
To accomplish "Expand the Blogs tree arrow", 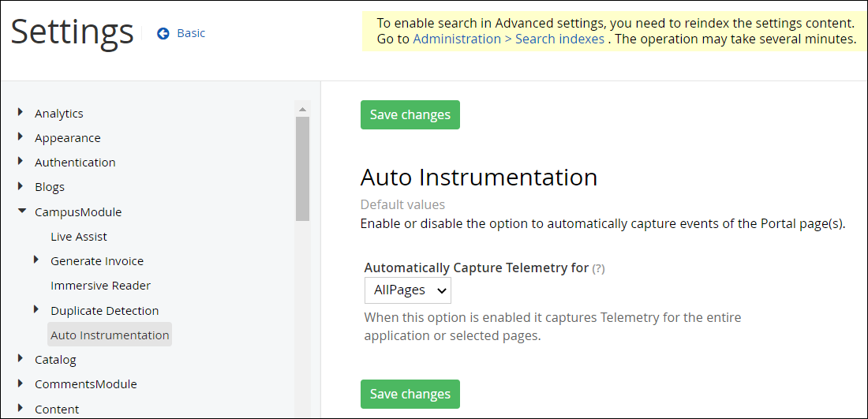I will 21,186.
